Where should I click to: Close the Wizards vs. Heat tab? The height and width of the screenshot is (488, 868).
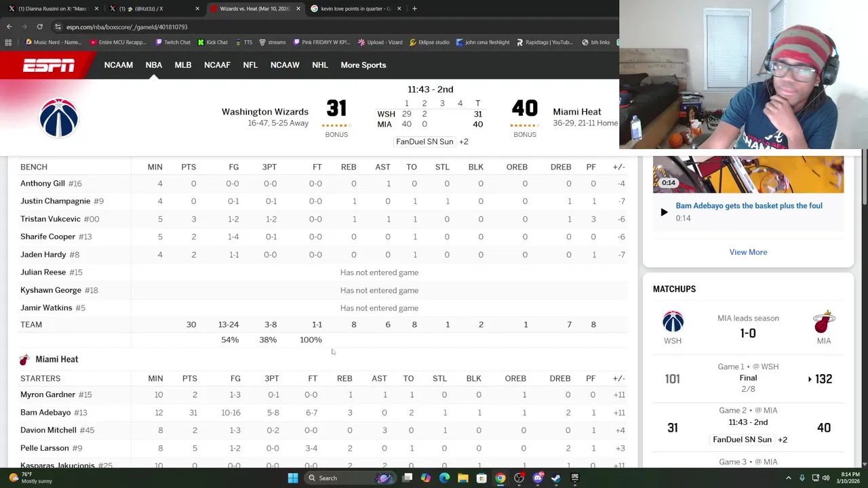coord(298,9)
